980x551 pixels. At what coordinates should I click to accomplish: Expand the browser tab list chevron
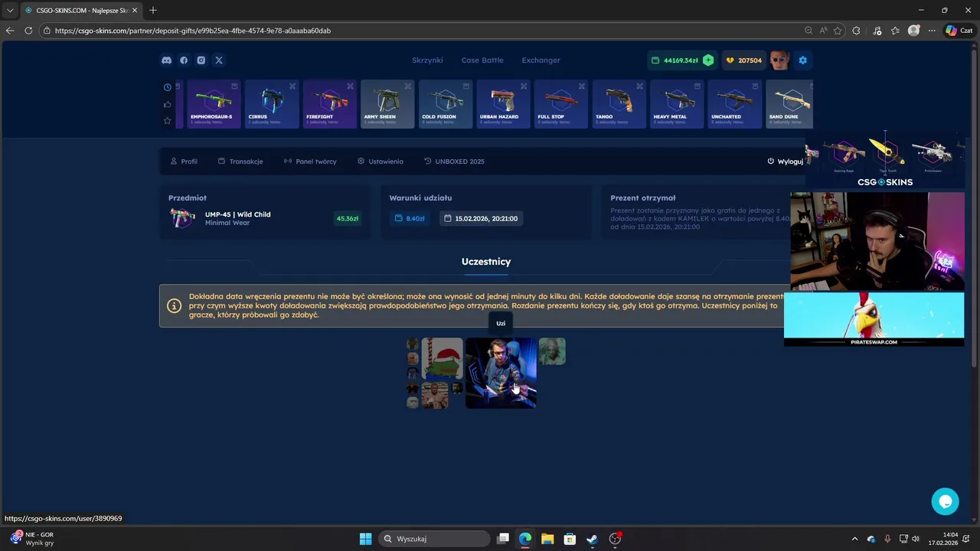10,10
